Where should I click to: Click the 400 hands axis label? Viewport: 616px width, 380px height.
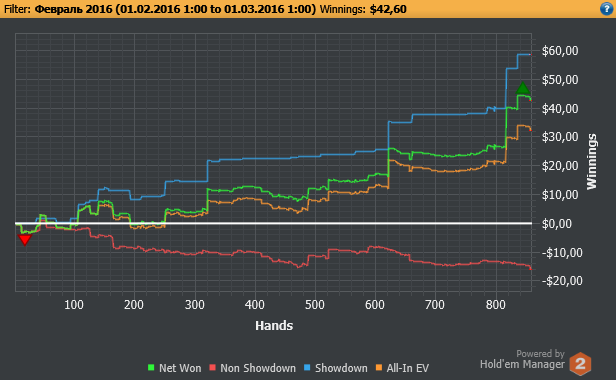pos(255,305)
